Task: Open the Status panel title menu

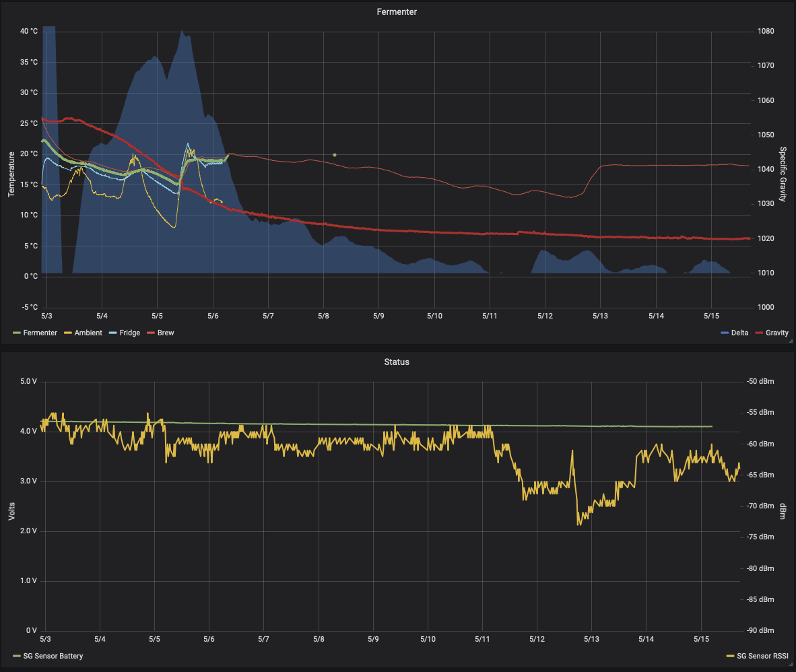Action: coord(397,362)
